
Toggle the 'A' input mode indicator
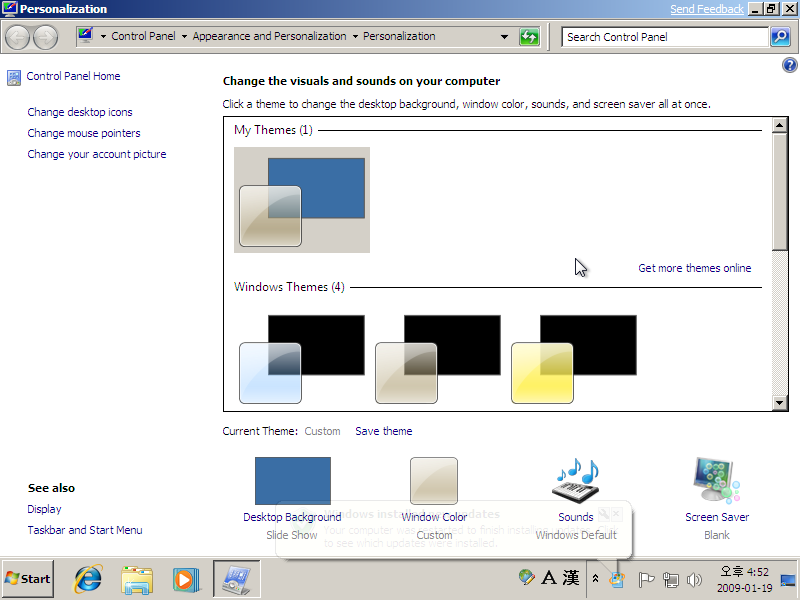click(549, 578)
